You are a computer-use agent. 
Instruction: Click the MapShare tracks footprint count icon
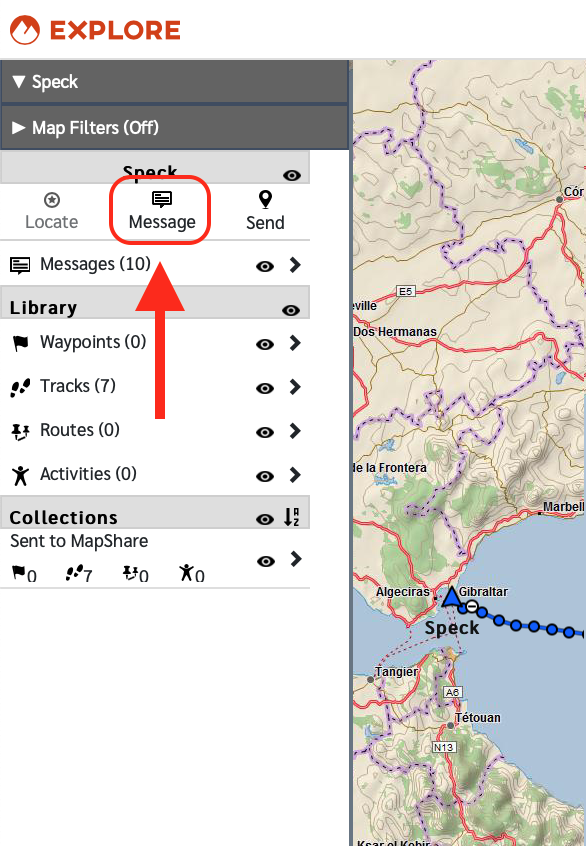pos(74,572)
